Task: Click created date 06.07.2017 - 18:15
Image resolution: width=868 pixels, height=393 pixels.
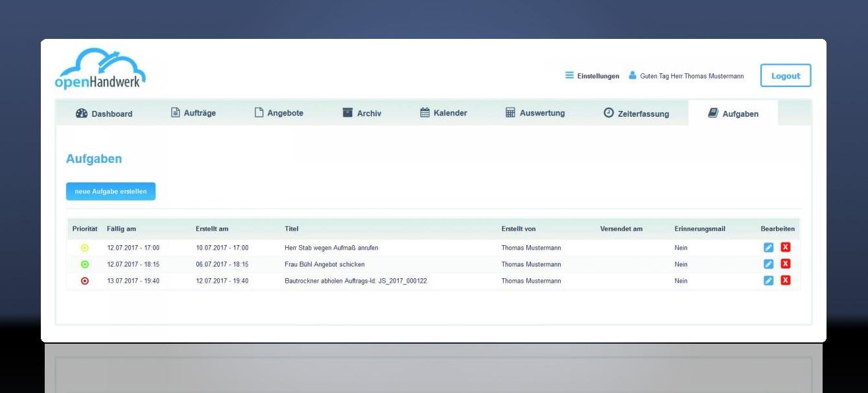Action: click(x=222, y=265)
